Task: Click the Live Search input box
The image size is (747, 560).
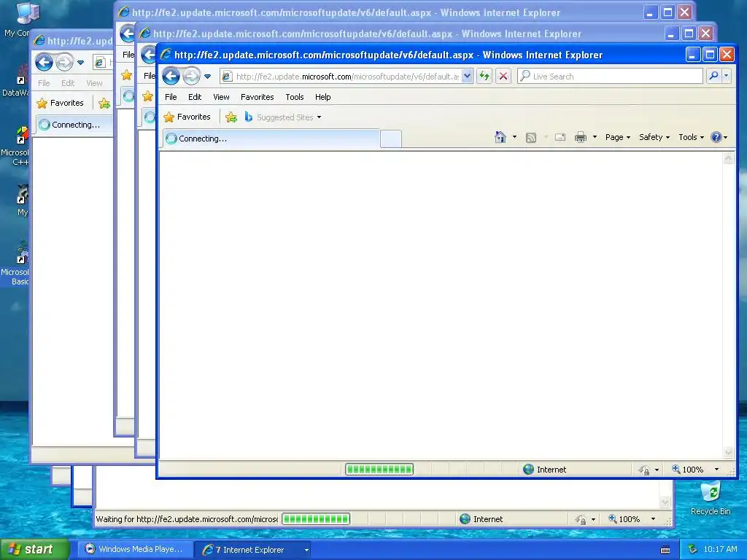Action: 611,76
